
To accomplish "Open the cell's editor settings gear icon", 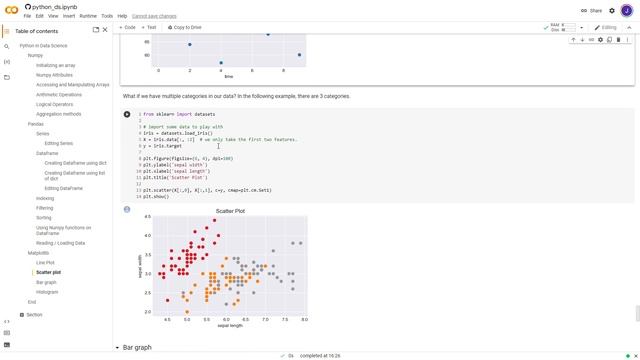I will pos(600,40).
